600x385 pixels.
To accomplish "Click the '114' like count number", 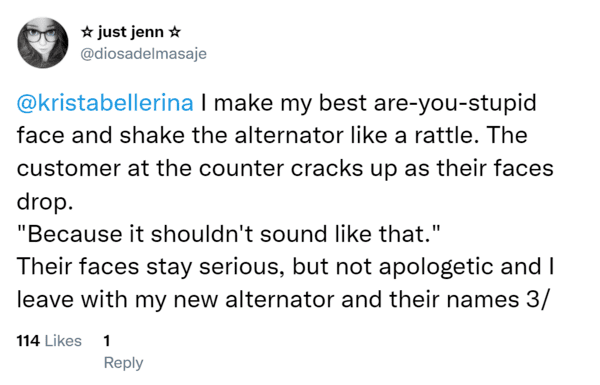I will pyautogui.click(x=28, y=341).
